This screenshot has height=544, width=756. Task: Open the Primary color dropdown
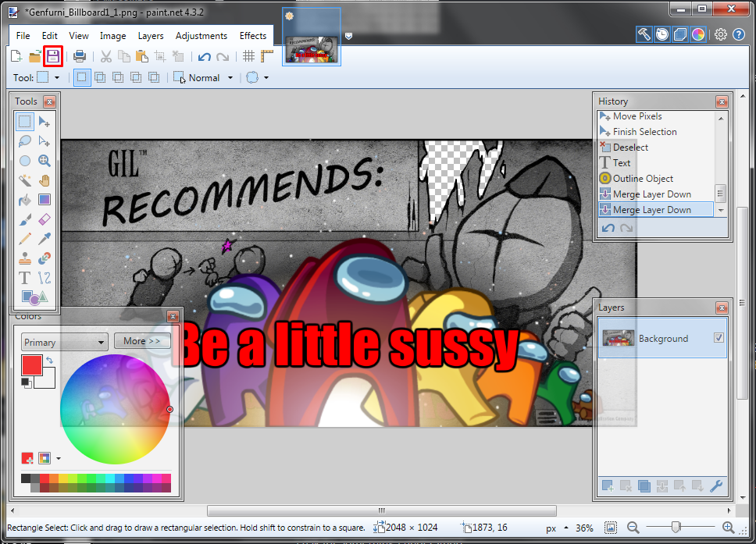[65, 342]
